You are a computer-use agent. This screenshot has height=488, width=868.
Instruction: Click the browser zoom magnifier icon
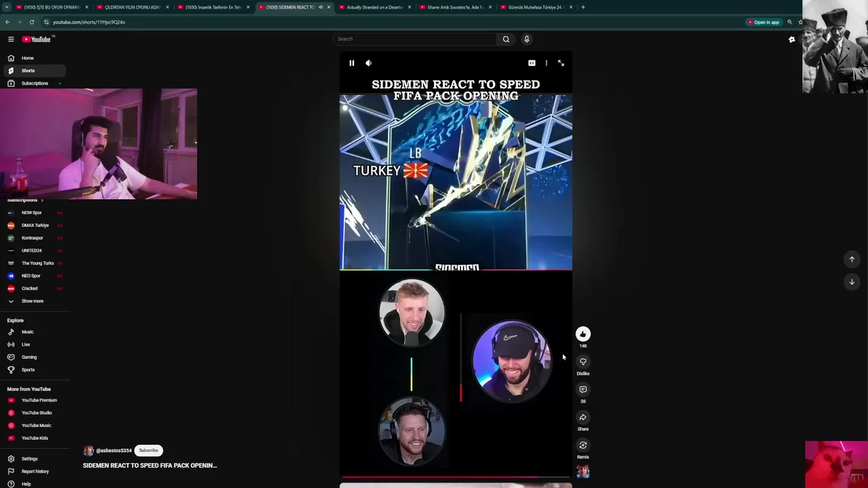[x=789, y=22]
